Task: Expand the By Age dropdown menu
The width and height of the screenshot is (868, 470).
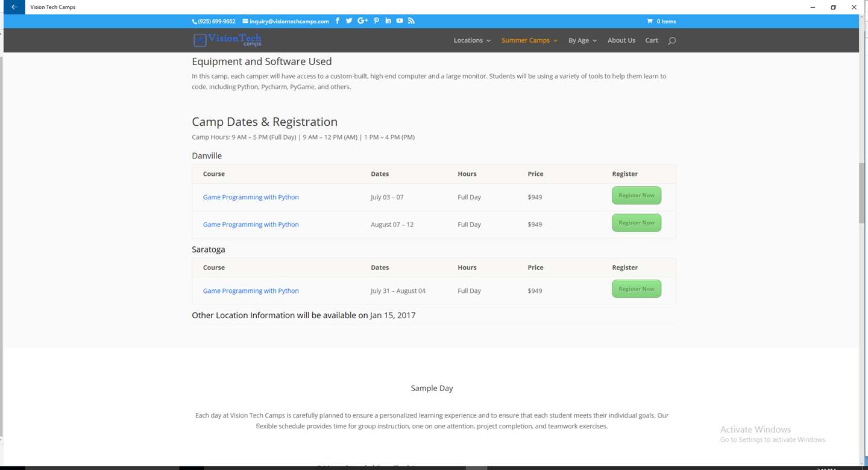Action: coord(582,40)
